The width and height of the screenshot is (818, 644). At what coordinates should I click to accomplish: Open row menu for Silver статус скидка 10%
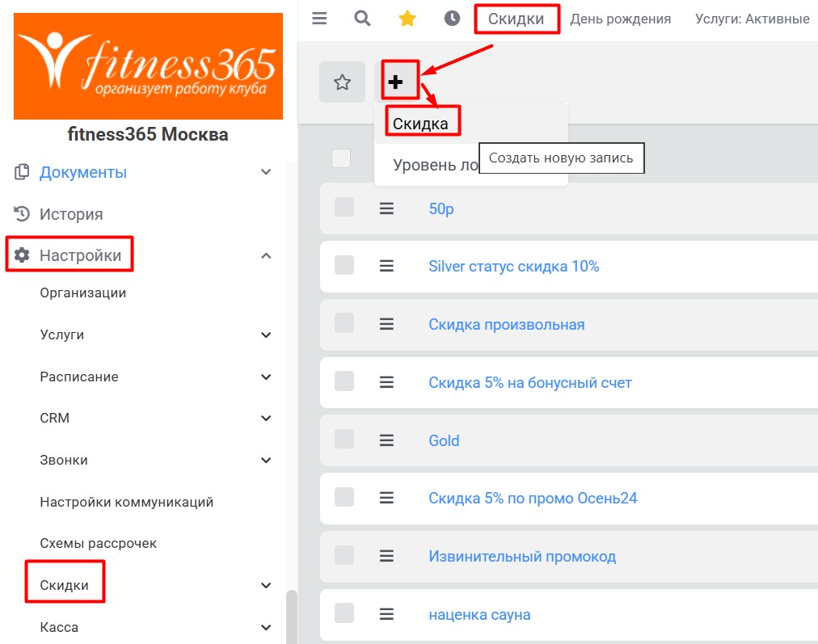(x=386, y=267)
